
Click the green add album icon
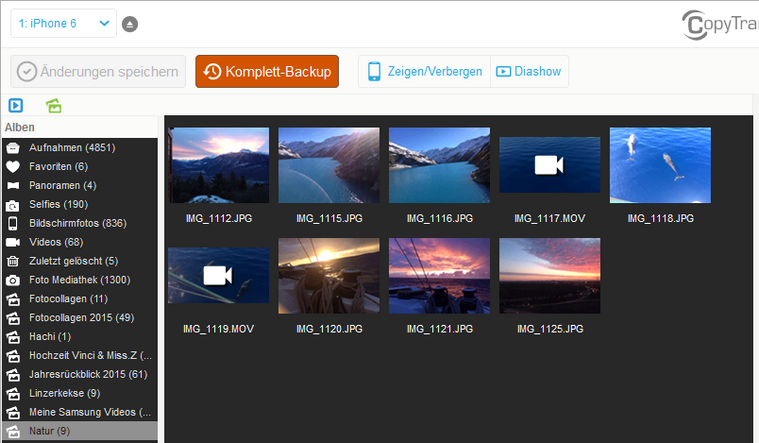coord(54,105)
